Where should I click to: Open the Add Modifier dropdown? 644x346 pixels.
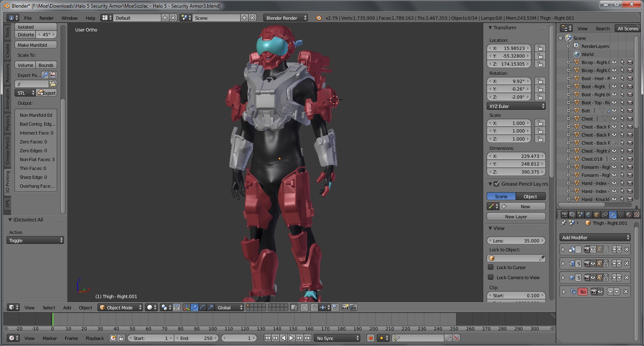point(595,238)
